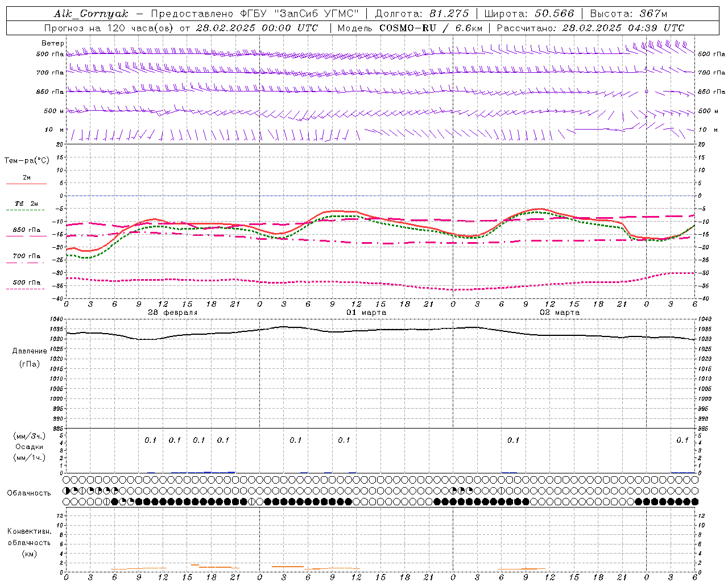Viewport: 728px width, 582px height.
Task: Click the 'Высота: 367м' elevation text
Action: tap(628, 14)
